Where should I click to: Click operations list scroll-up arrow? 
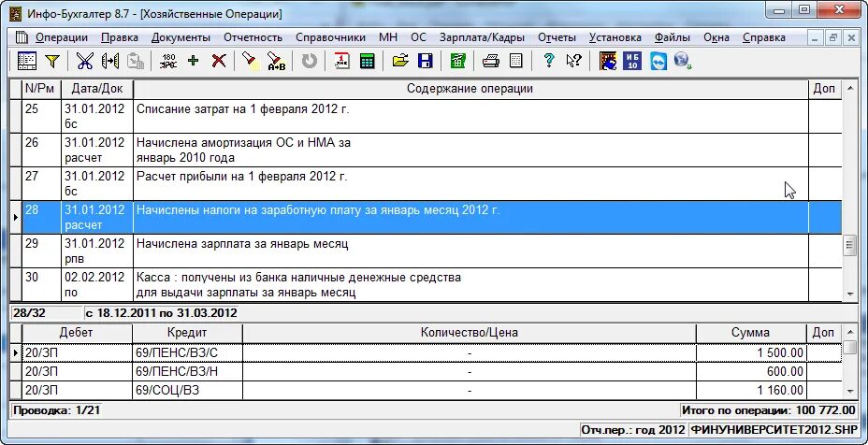849,89
